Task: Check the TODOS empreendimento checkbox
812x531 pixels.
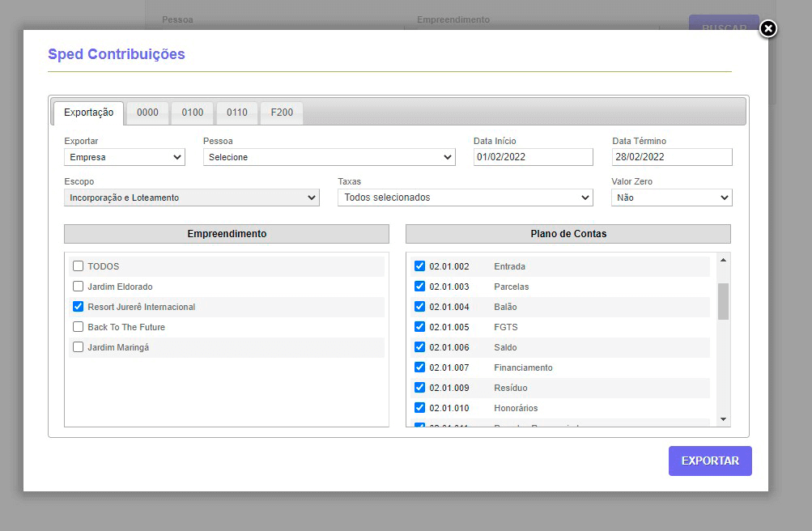Action: pos(78,266)
